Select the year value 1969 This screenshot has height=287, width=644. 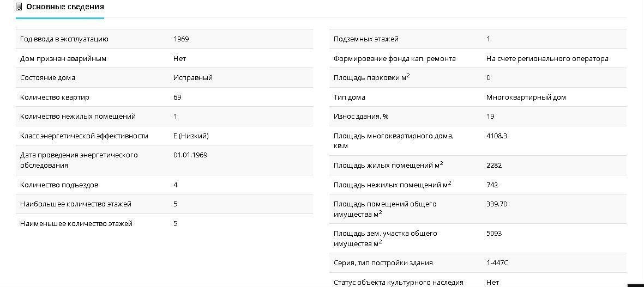pos(181,39)
